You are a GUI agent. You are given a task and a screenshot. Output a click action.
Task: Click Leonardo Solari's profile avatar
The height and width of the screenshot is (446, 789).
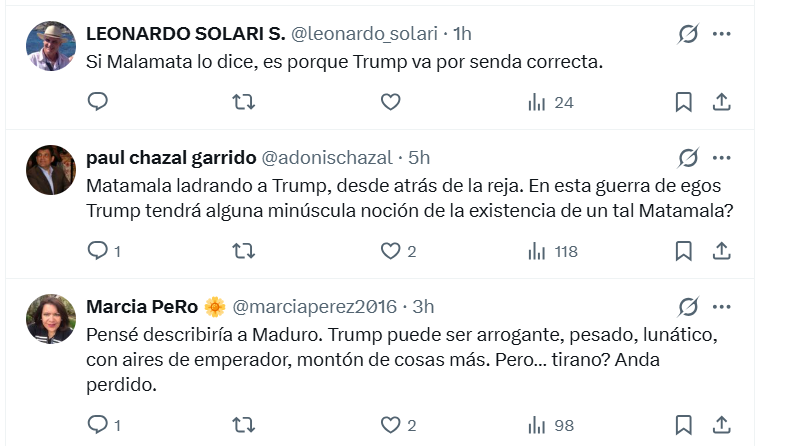click(x=50, y=46)
